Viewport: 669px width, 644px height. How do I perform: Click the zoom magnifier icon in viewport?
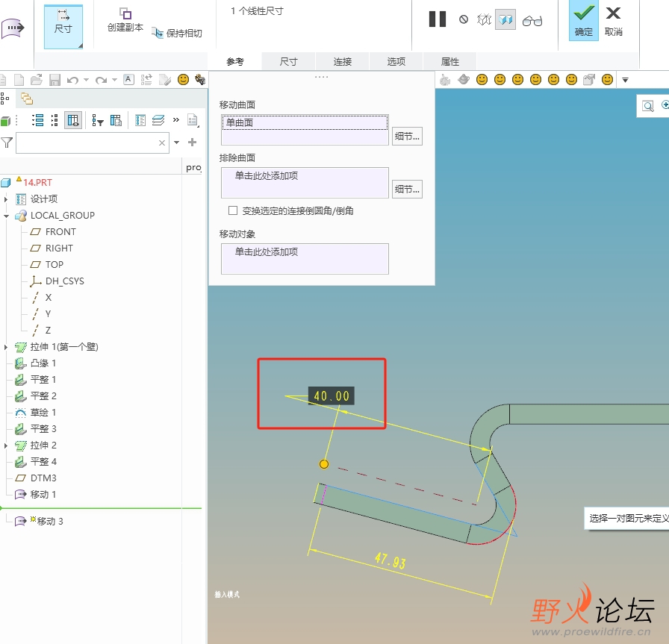click(648, 107)
